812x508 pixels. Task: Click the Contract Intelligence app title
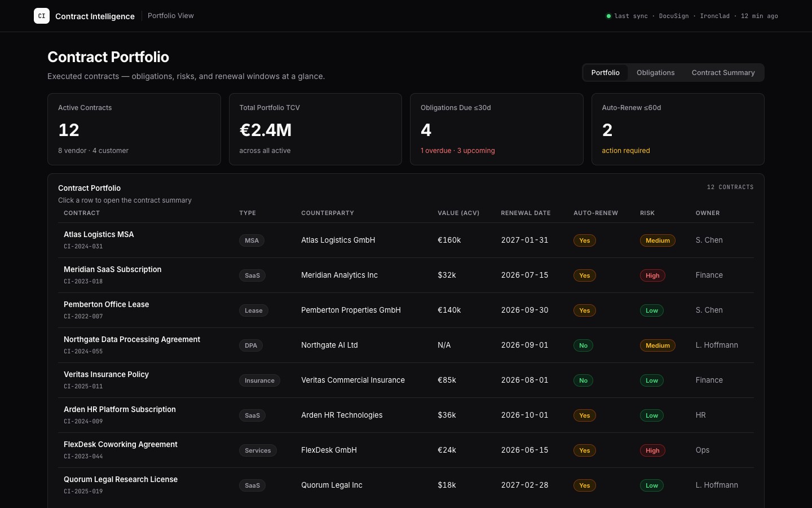click(95, 16)
